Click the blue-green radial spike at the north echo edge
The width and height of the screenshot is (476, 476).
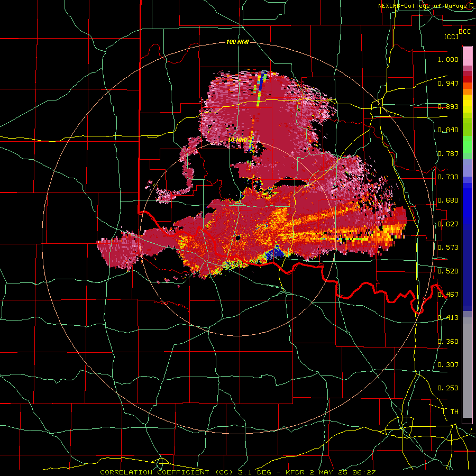coord(261,89)
